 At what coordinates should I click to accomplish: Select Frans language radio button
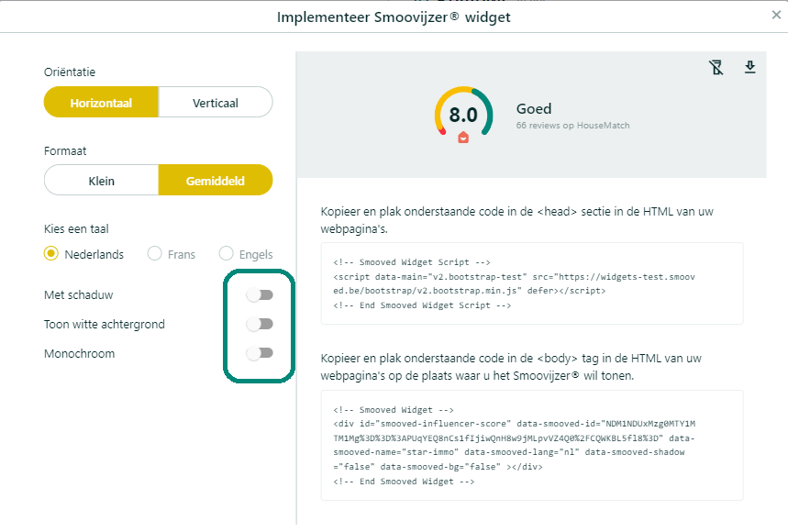pos(154,254)
